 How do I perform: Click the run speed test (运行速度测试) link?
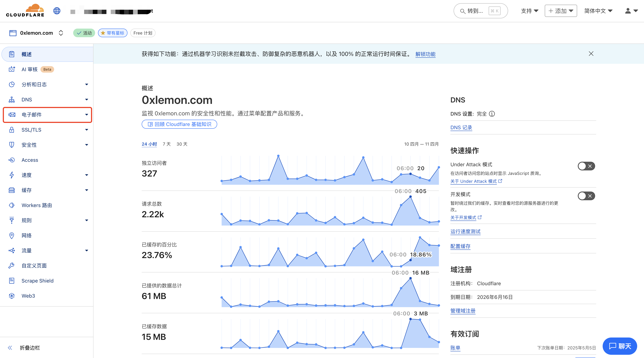click(x=465, y=232)
